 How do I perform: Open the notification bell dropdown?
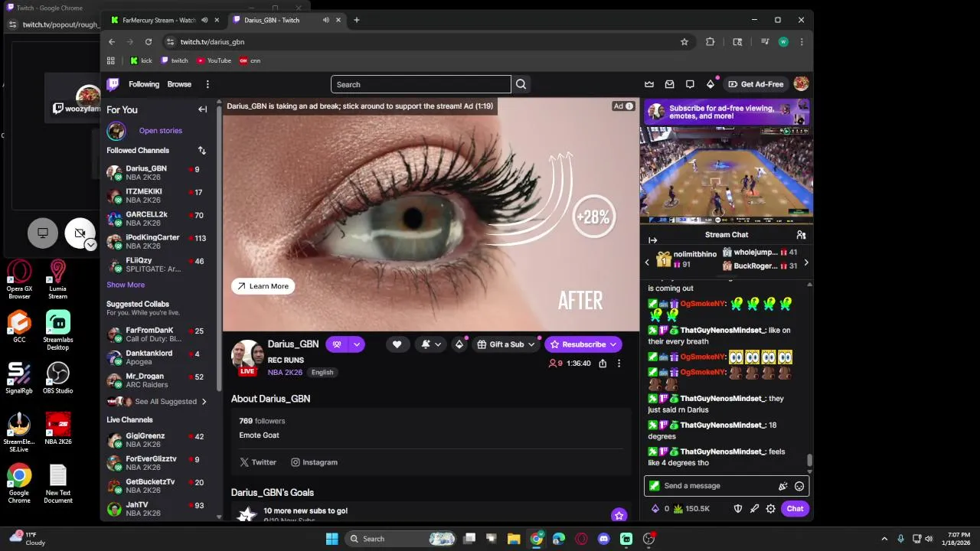click(x=431, y=344)
